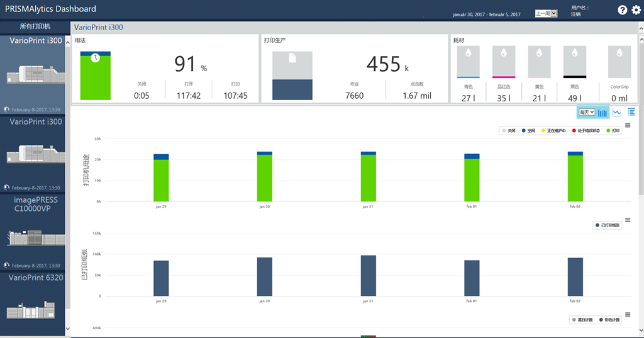The width and height of the screenshot is (644, 338).
Task: Open hamburger menu of counter chart
Action: pyautogui.click(x=628, y=315)
